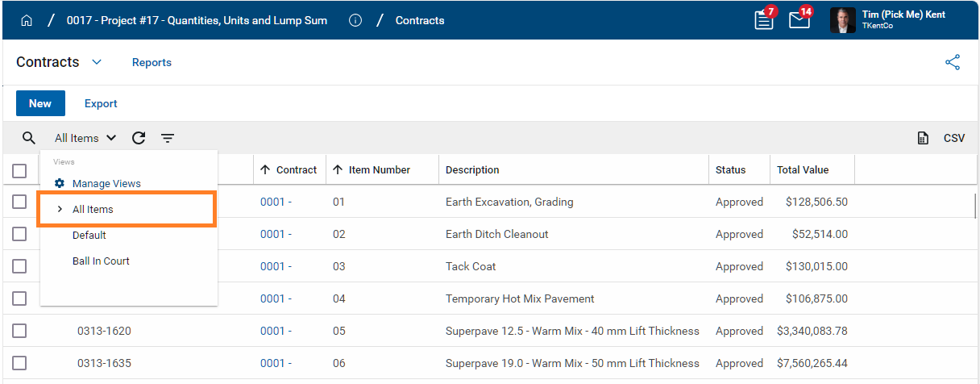Image resolution: width=980 pixels, height=384 pixels.
Task: Check the box for row 0313-1635
Action: pyautogui.click(x=20, y=363)
